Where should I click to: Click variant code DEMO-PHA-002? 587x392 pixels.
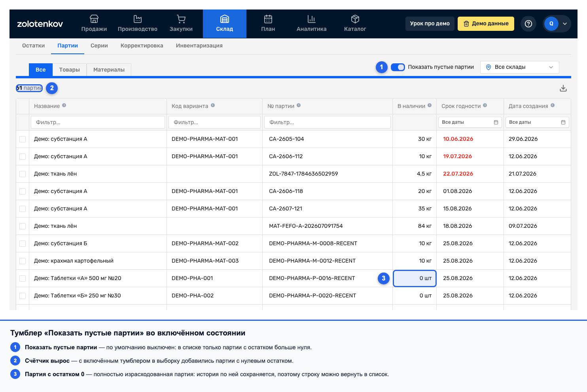point(193,296)
